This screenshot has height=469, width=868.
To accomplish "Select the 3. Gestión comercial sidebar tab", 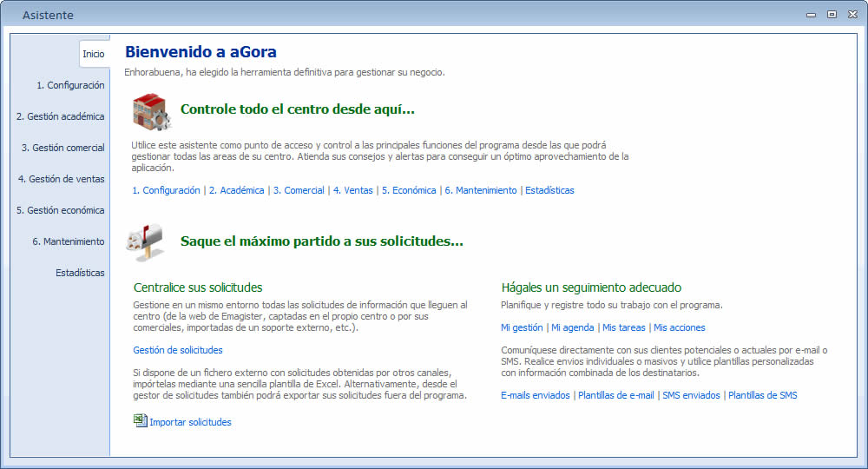I will click(x=63, y=148).
